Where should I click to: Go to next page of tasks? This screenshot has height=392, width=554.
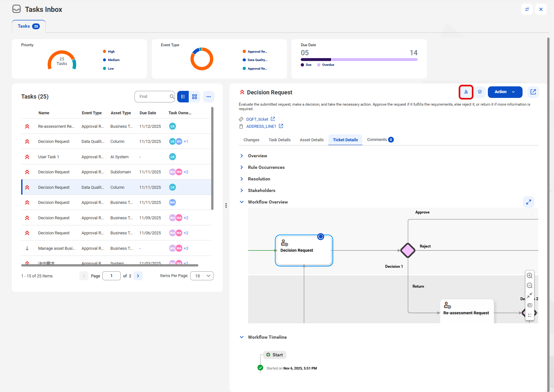138,276
